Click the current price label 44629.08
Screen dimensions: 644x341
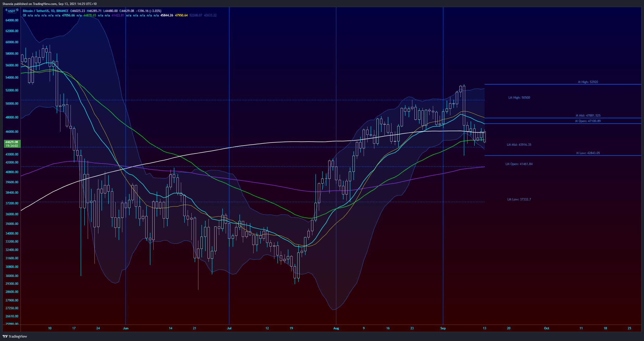click(x=12, y=142)
